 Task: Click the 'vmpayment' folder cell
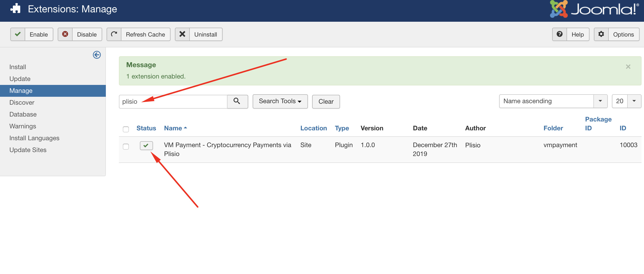pos(560,145)
